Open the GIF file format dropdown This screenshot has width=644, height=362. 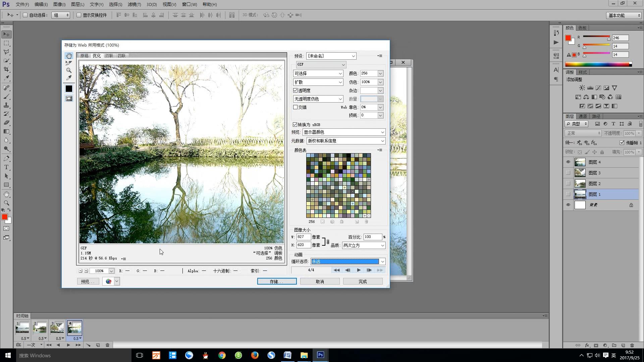[x=321, y=65]
